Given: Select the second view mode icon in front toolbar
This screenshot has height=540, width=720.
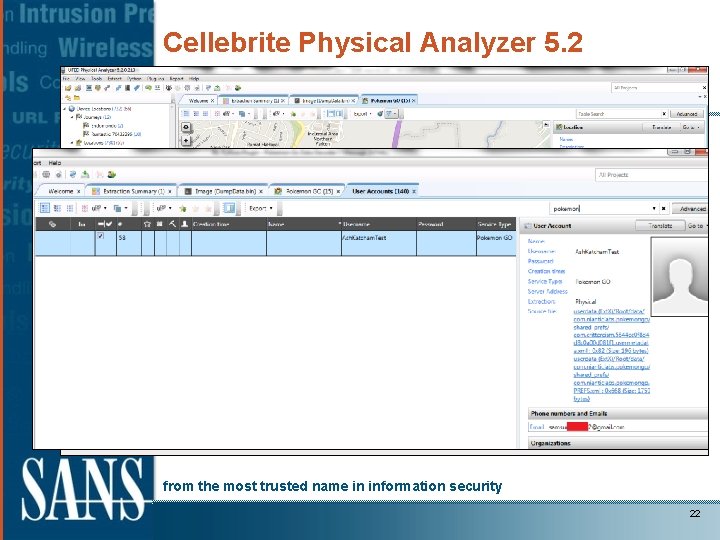Looking at the screenshot, I should pyautogui.click(x=57, y=208).
